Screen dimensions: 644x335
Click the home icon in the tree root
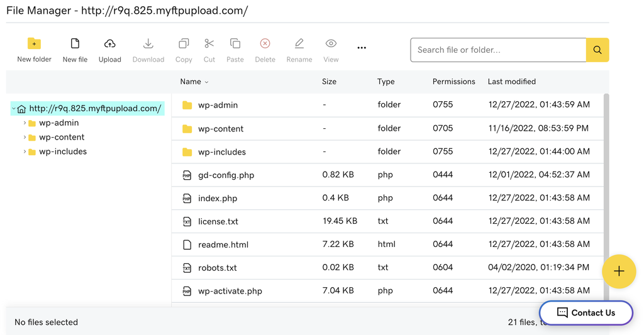pyautogui.click(x=21, y=109)
